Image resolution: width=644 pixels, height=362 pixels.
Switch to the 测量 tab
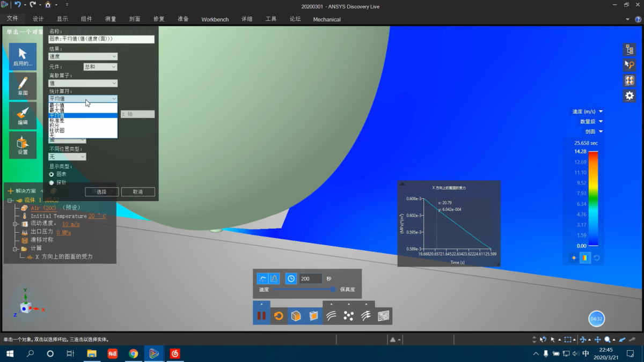(x=111, y=19)
